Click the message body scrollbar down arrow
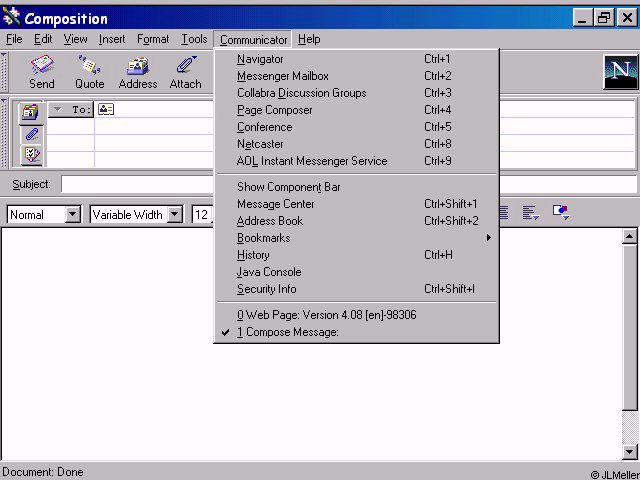The width and height of the screenshot is (640, 480). pos(629,451)
